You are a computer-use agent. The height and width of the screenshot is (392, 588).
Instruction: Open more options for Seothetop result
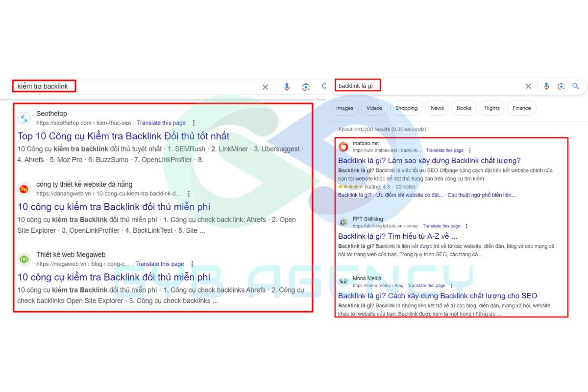pyautogui.click(x=194, y=123)
